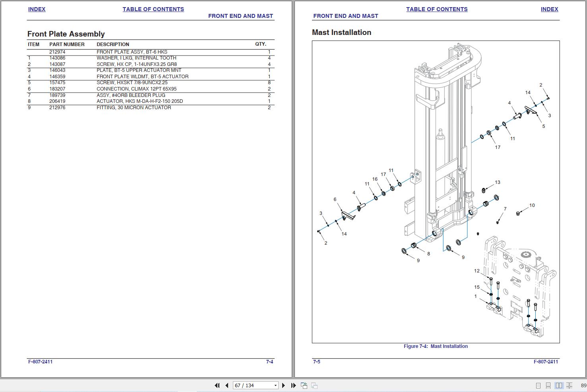The width and height of the screenshot is (587, 392).
Task: Open INDEX link on right page
Action: [549, 9]
